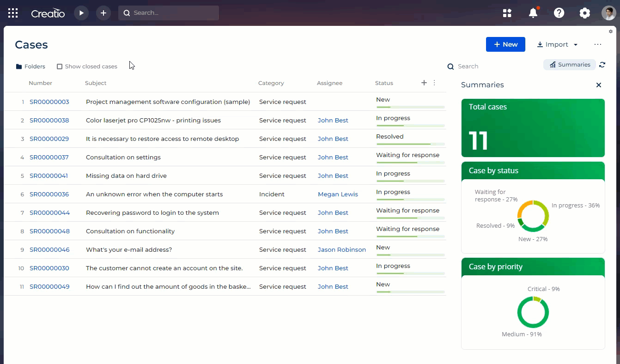
Task: Click the Case by priority donut chart
Action: (x=533, y=312)
